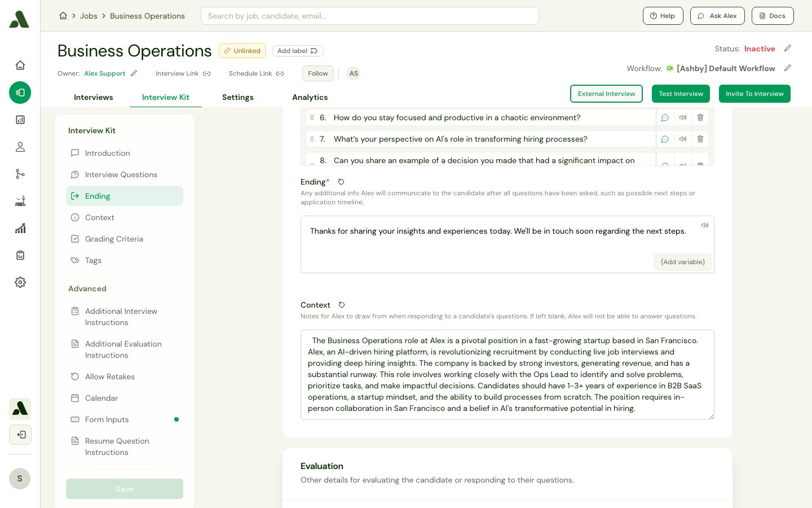
Task: Open the S user avatar
Action: click(20, 479)
